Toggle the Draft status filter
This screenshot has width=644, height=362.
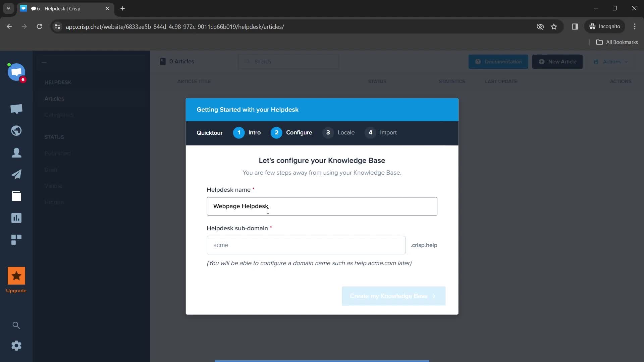coord(50,170)
